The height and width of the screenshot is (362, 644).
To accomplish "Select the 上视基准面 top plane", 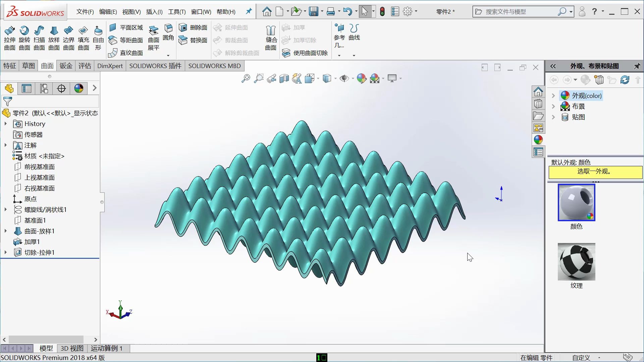I will pos(34,177).
